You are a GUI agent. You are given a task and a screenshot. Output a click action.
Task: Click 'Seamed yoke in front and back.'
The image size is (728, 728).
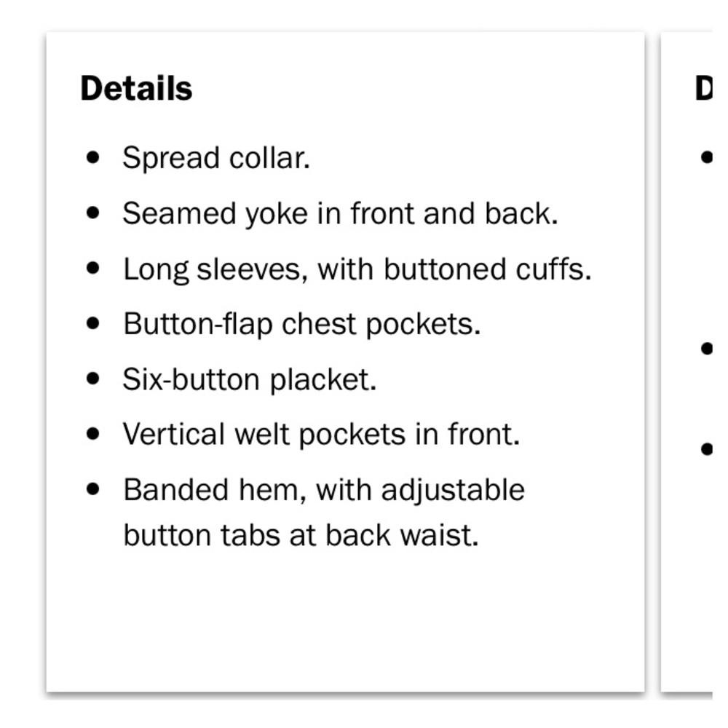pos(340,213)
